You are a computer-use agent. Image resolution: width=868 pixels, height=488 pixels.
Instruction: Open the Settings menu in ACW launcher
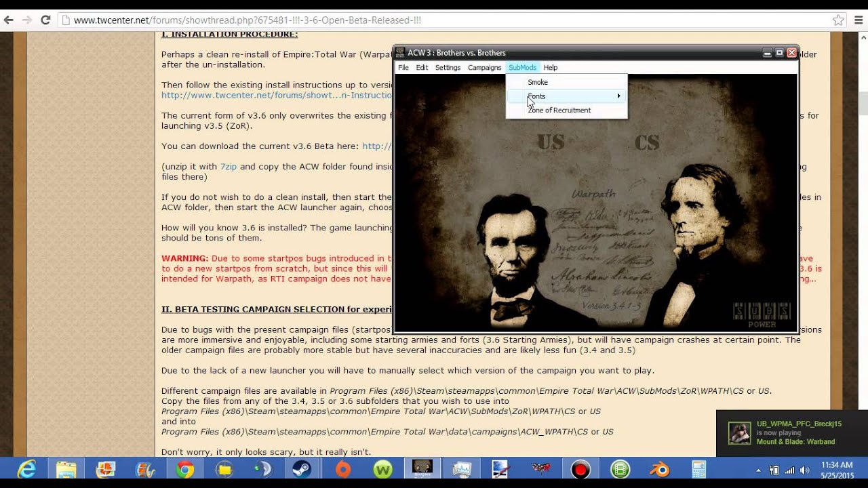[448, 67]
